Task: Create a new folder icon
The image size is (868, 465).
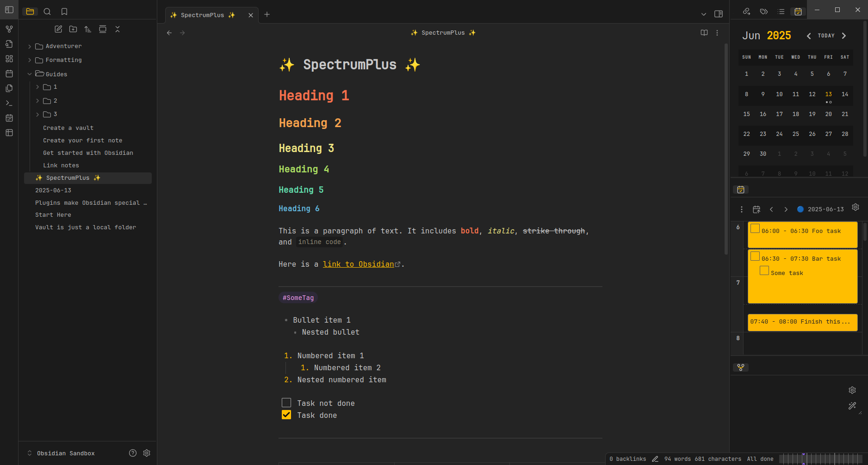Action: (x=73, y=29)
